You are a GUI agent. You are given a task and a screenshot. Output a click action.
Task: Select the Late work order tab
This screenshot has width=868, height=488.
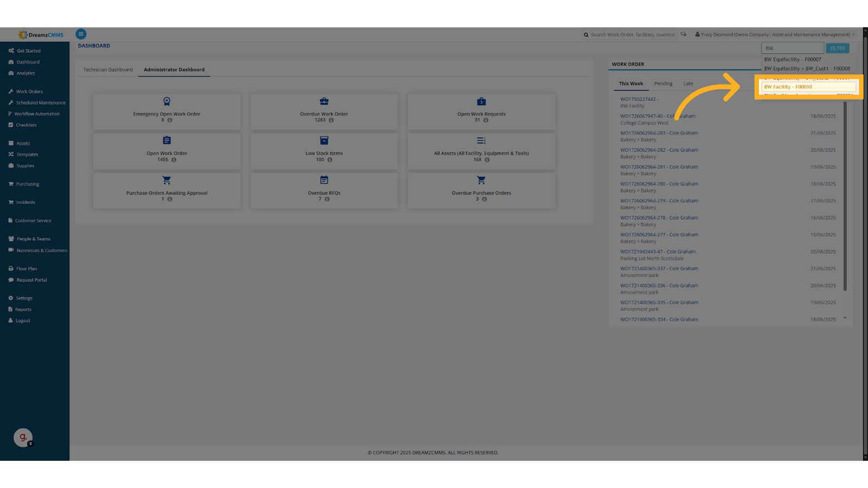[688, 84]
